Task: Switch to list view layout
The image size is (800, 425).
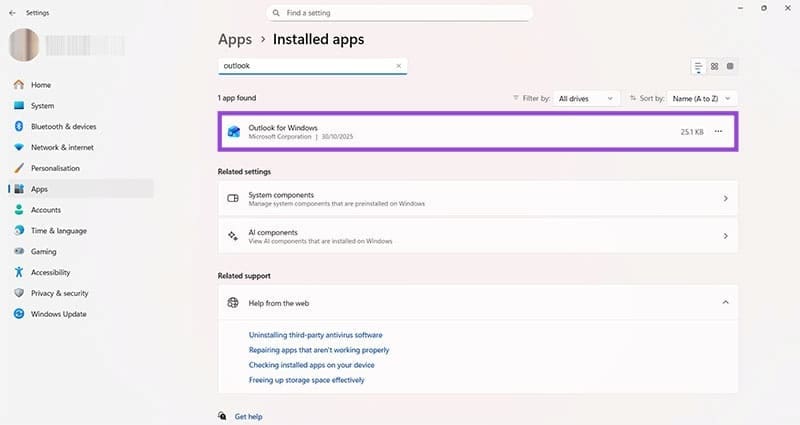Action: [x=698, y=66]
